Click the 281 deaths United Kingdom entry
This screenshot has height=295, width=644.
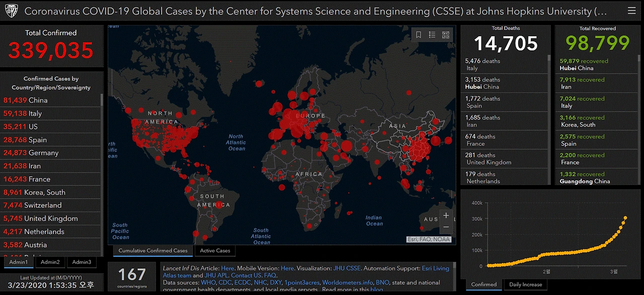coord(504,159)
